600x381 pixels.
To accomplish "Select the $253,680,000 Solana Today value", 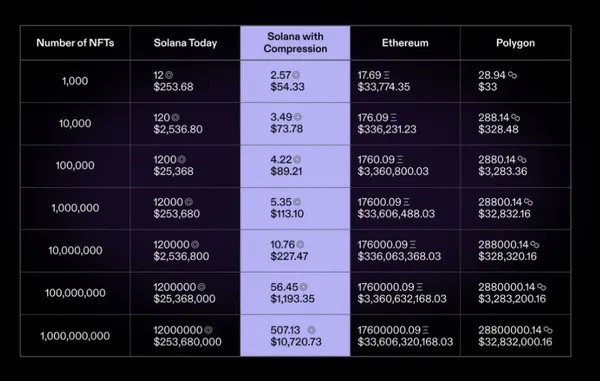I will pyautogui.click(x=188, y=342).
